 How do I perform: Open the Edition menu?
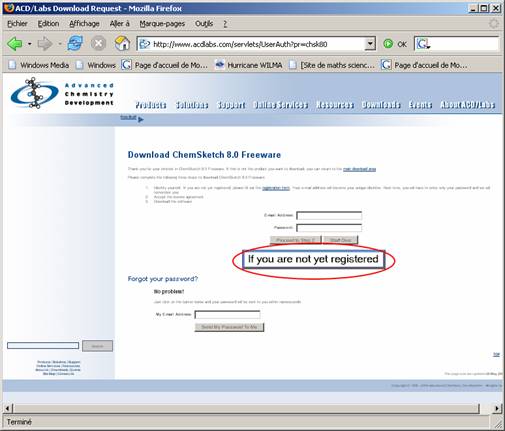coord(48,24)
